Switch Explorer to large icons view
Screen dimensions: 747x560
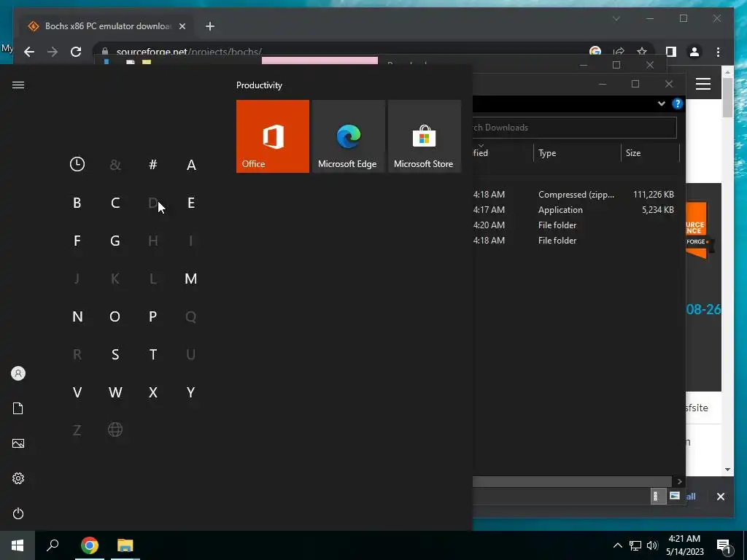pos(674,496)
